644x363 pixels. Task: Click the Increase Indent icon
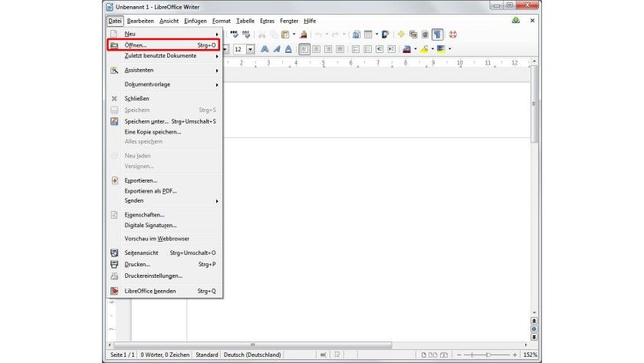392,49
